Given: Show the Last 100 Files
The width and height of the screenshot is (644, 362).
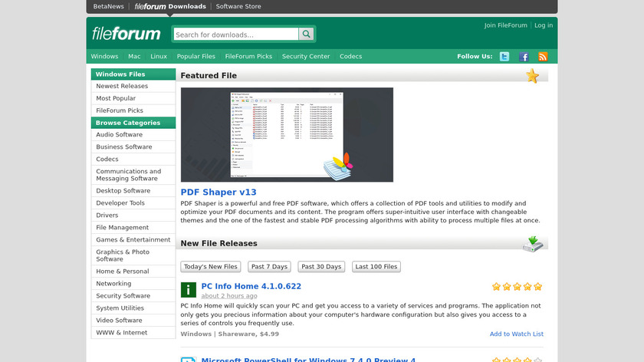Looking at the screenshot, I should [376, 267].
